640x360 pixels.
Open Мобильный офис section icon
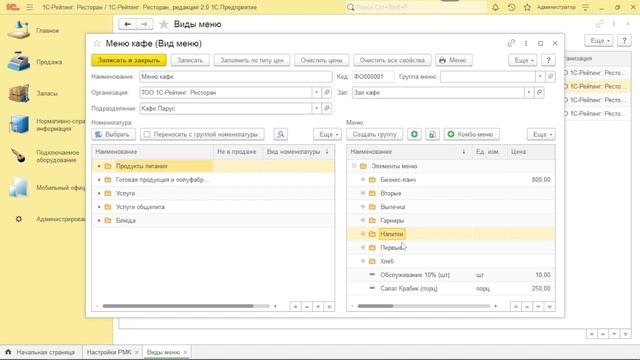pyautogui.click(x=18, y=187)
